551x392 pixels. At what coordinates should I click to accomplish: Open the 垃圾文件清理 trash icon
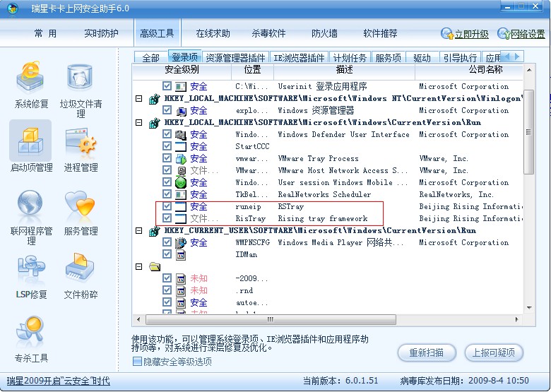tap(80, 76)
